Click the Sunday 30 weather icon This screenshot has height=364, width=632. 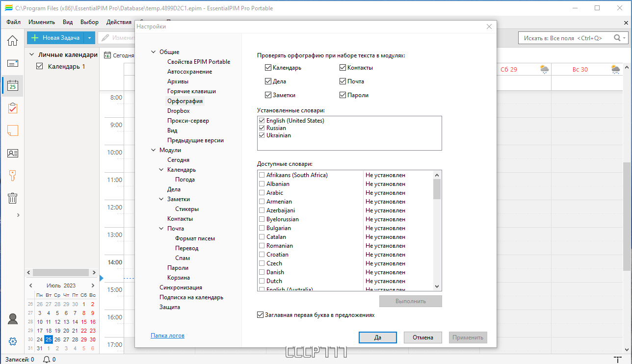615,69
